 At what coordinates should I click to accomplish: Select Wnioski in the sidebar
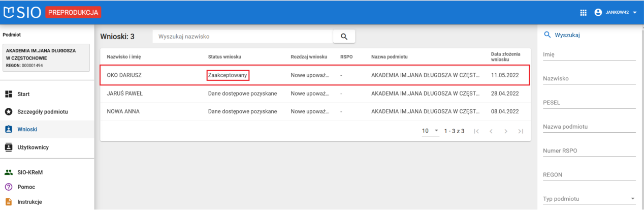pyautogui.click(x=27, y=129)
